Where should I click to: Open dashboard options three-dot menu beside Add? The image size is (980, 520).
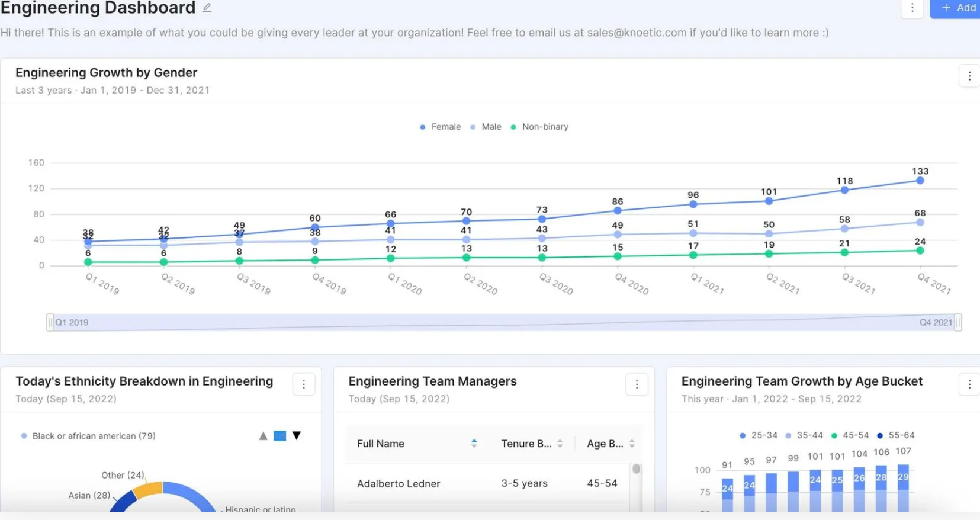click(x=912, y=8)
